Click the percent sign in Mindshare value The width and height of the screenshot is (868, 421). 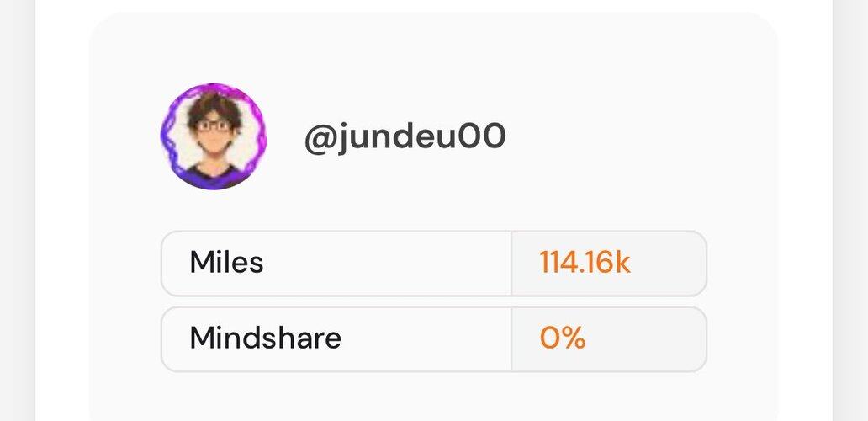click(574, 338)
